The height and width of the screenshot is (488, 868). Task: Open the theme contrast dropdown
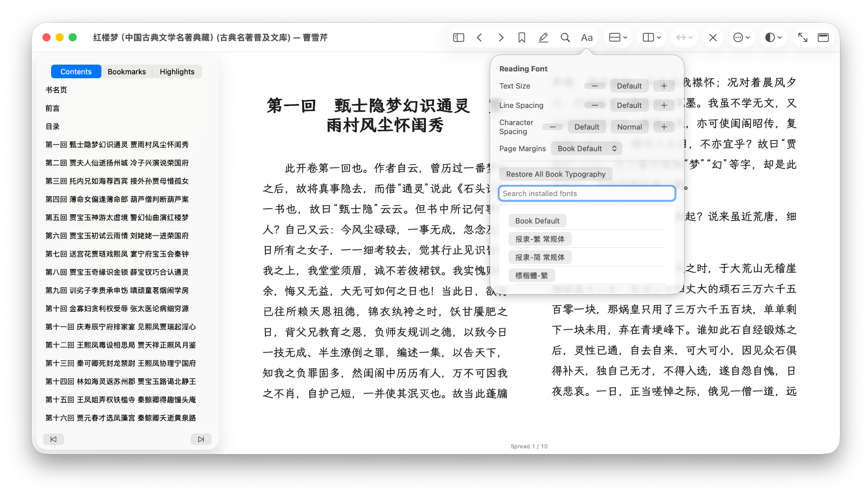point(773,38)
